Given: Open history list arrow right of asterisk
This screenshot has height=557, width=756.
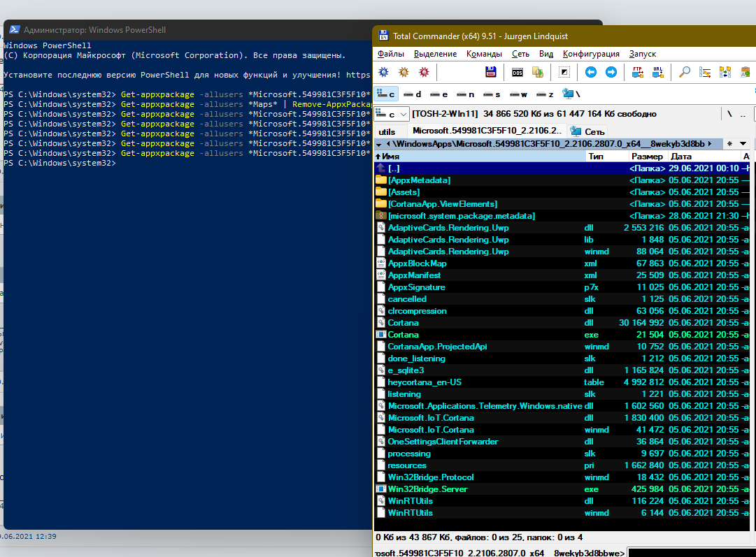Looking at the screenshot, I should pos(743,144).
